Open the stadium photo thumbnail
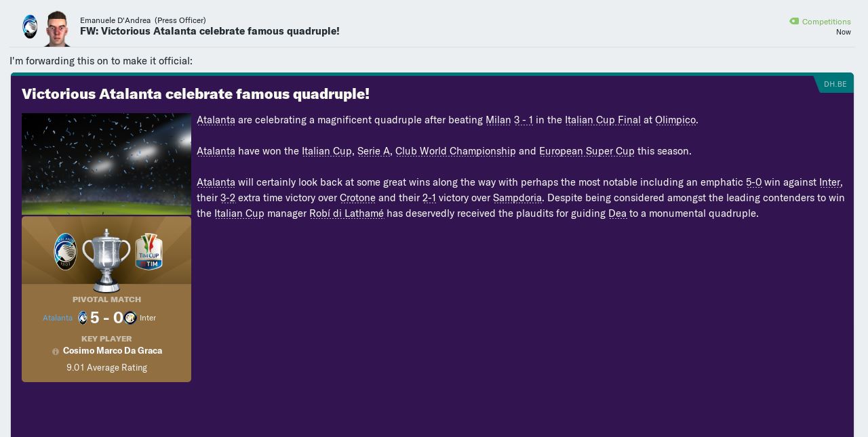 [106, 164]
